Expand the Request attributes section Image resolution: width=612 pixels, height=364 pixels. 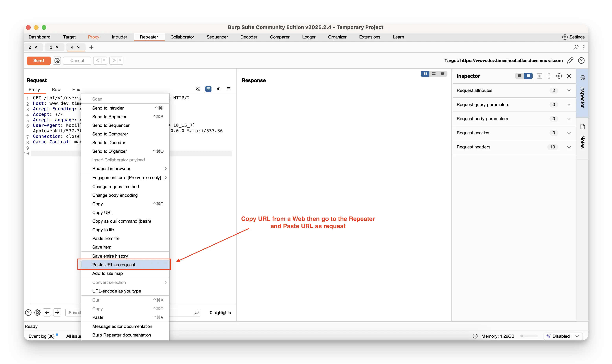pyautogui.click(x=569, y=91)
